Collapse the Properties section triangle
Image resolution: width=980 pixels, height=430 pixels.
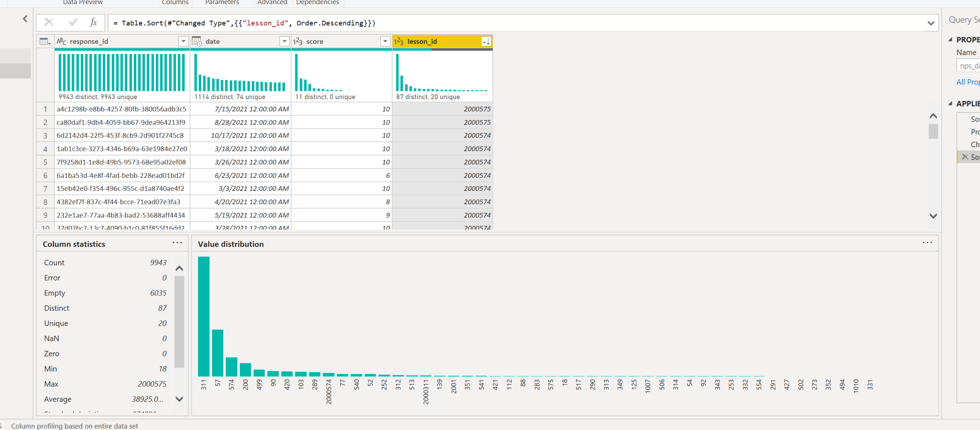coord(950,39)
